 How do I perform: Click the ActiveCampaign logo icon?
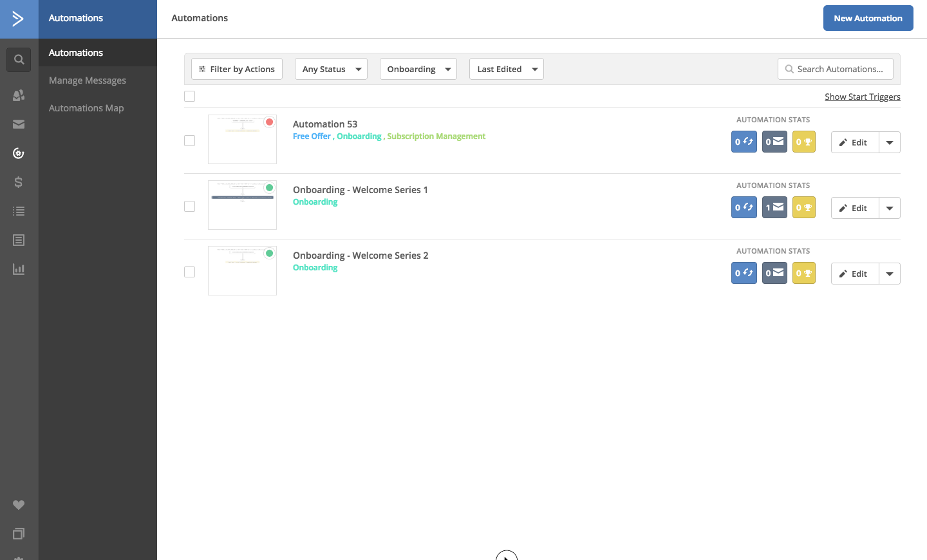pyautogui.click(x=19, y=19)
